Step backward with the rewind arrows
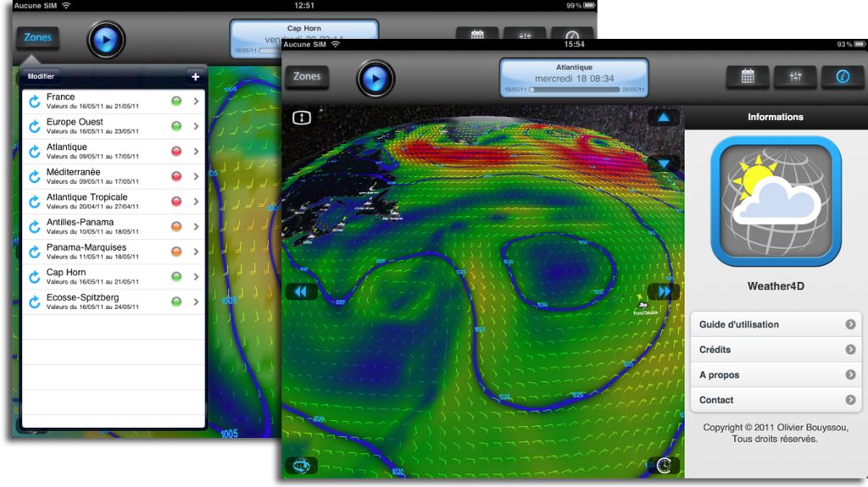The width and height of the screenshot is (868, 487). 301,291
